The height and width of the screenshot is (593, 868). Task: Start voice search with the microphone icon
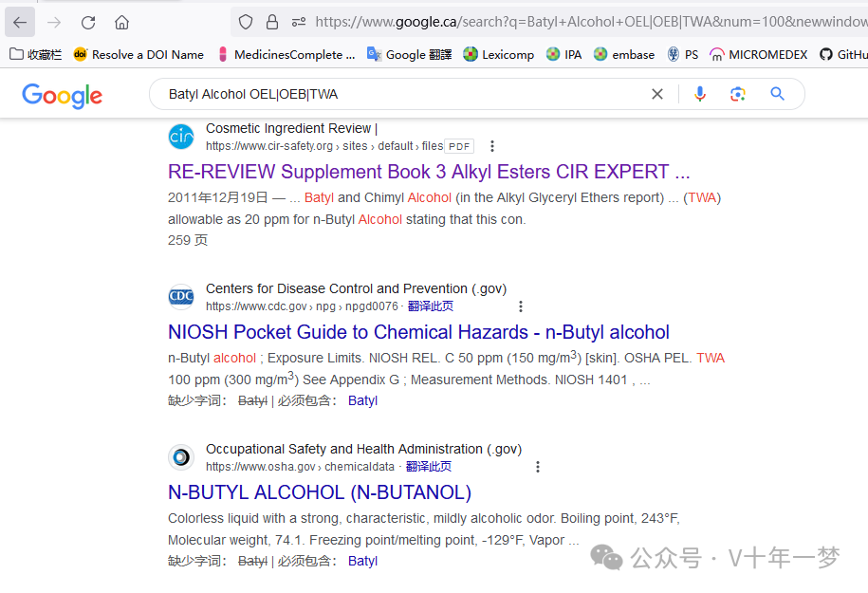(699, 93)
